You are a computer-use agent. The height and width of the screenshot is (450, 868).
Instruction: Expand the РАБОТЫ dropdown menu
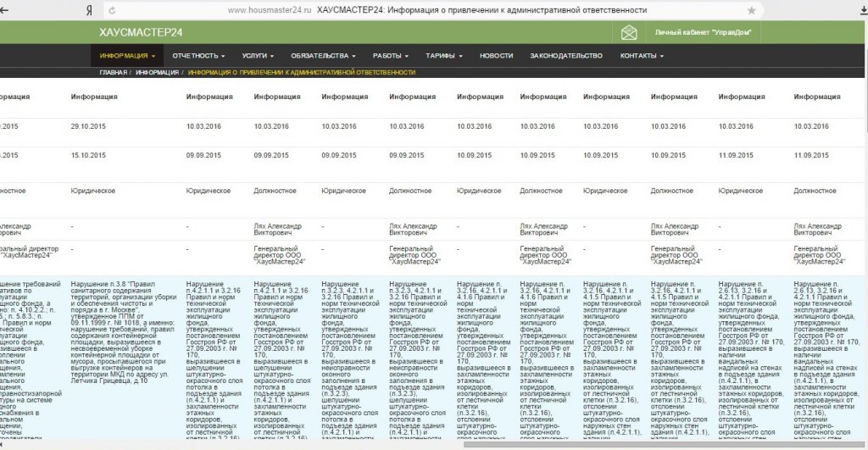pos(390,56)
